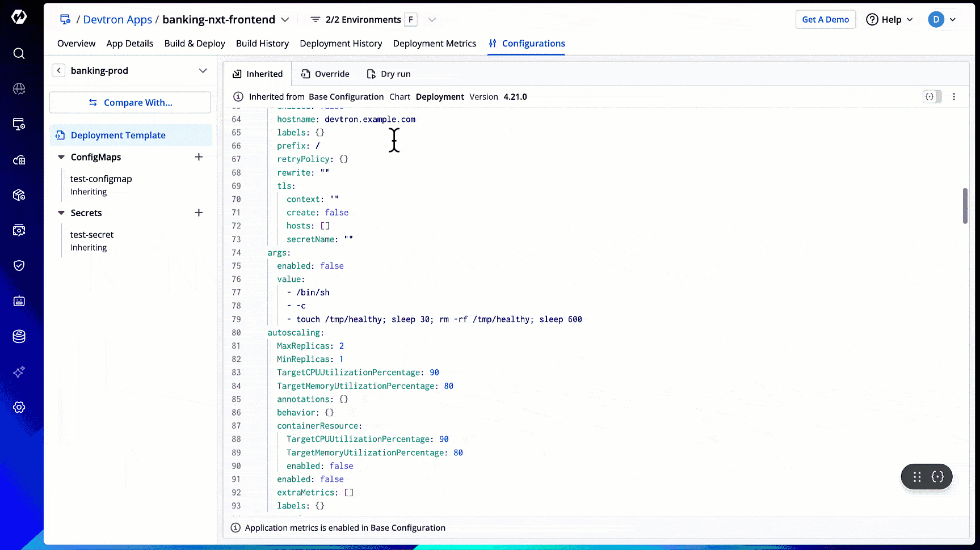This screenshot has width=980, height=550.
Task: Click the Devtron logo at top left
Action: (19, 17)
